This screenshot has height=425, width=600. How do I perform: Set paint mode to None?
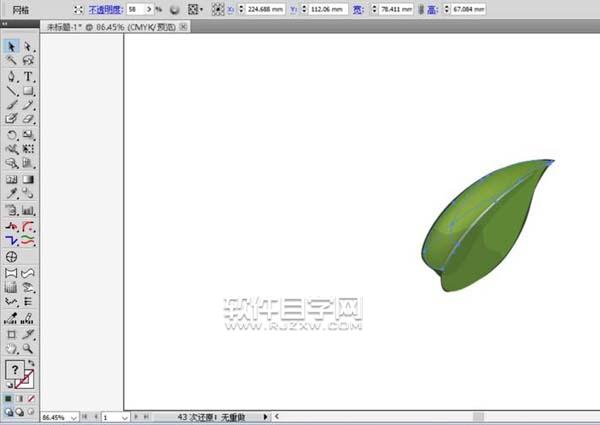coord(30,398)
